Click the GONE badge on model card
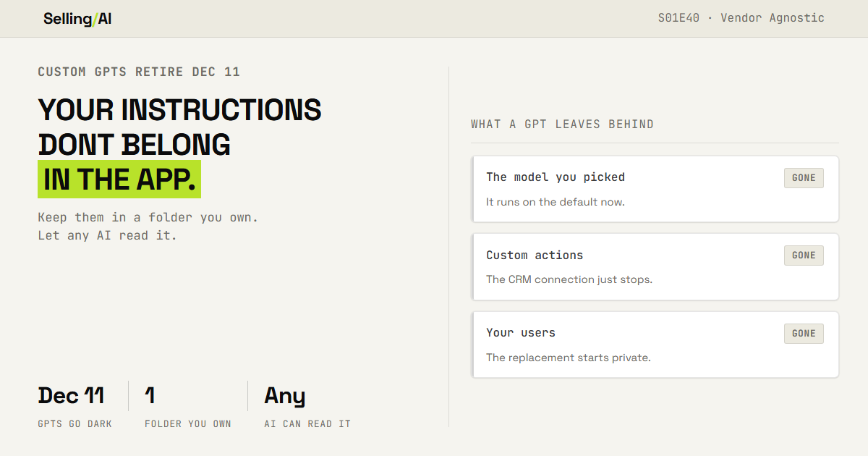868x456 pixels. [804, 178]
